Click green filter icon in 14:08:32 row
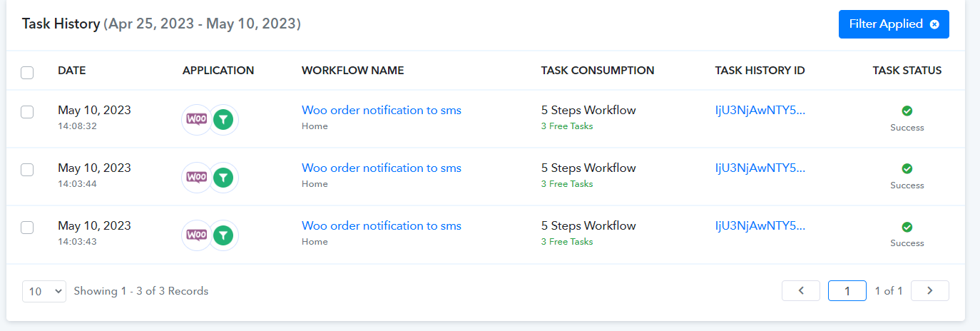This screenshot has width=980, height=331. point(224,119)
